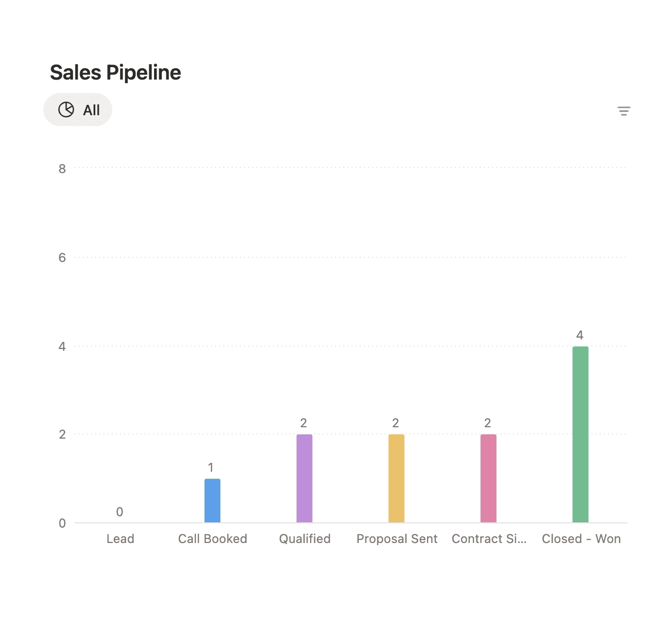Viewport: 672px width, 620px height.
Task: Click the y-axis label 6
Action: pos(63,258)
